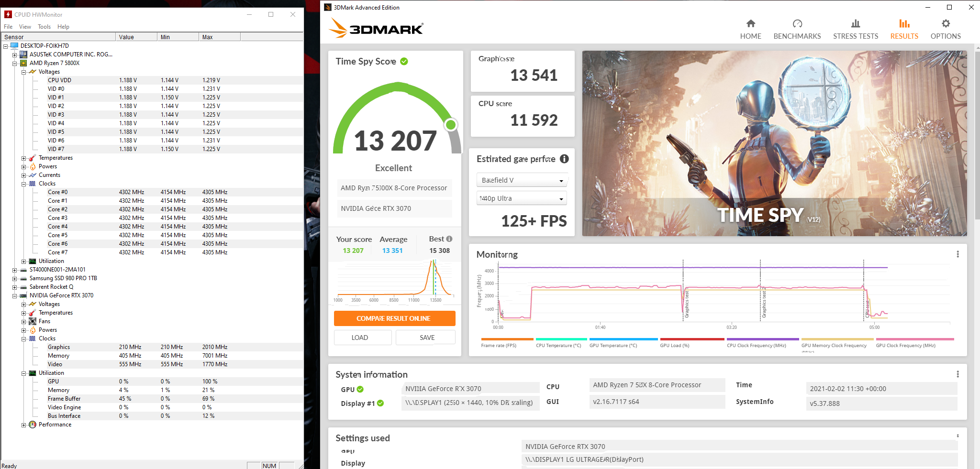Screen dimensions: 980x469
Task: Click the GPU Fans icon in HWMonitor
Action: (33, 321)
